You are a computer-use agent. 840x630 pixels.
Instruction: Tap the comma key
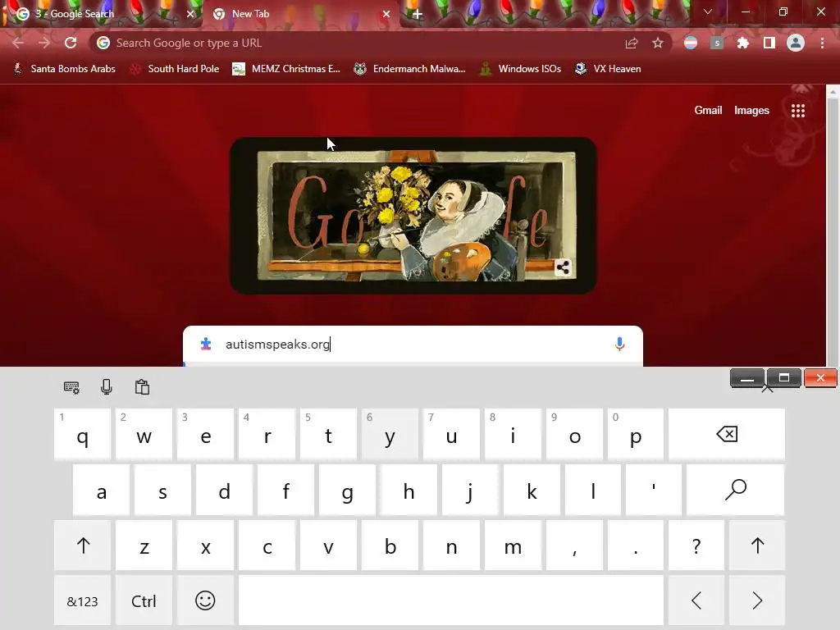point(574,546)
